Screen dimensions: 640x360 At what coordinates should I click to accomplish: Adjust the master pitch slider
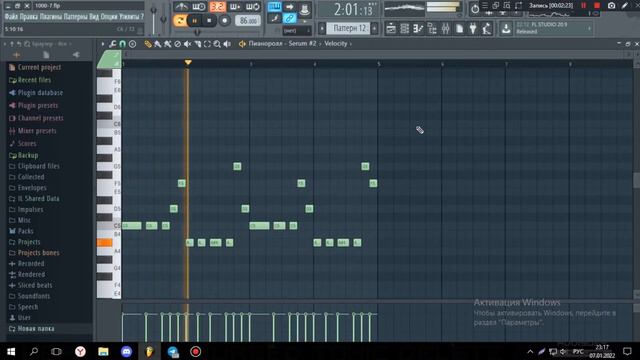pos(163,20)
